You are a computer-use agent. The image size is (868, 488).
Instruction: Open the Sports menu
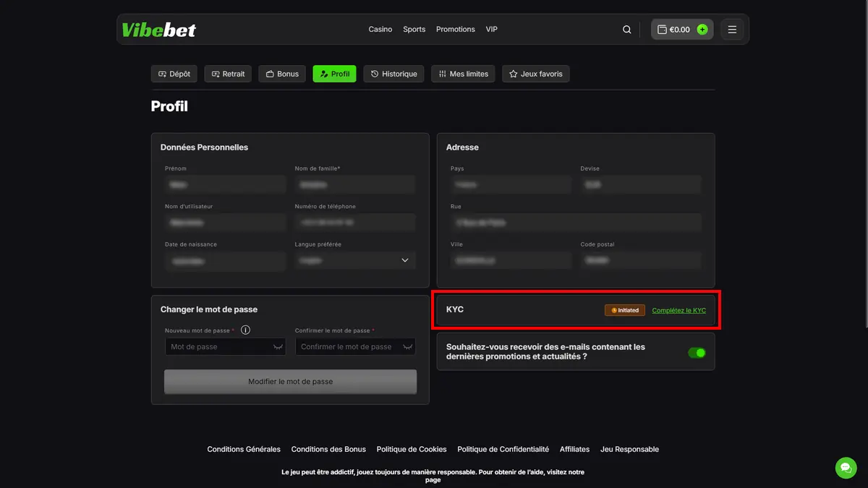click(414, 30)
